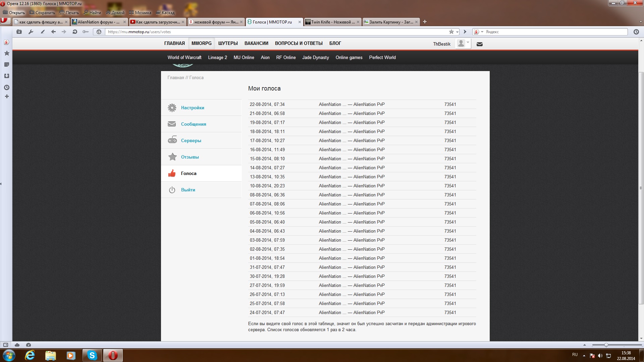Open the MMORPG menu item

click(202, 43)
